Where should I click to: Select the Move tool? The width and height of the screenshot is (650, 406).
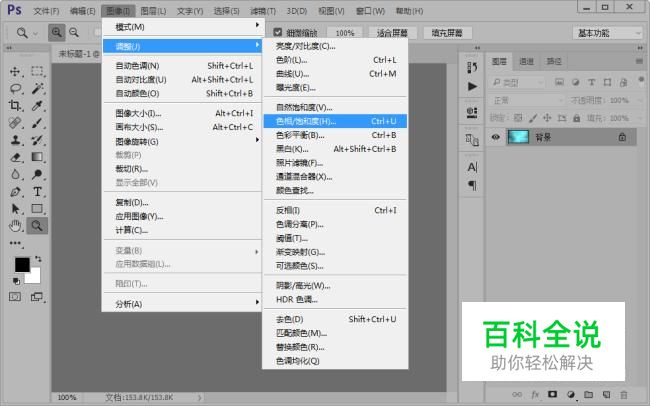(15, 71)
